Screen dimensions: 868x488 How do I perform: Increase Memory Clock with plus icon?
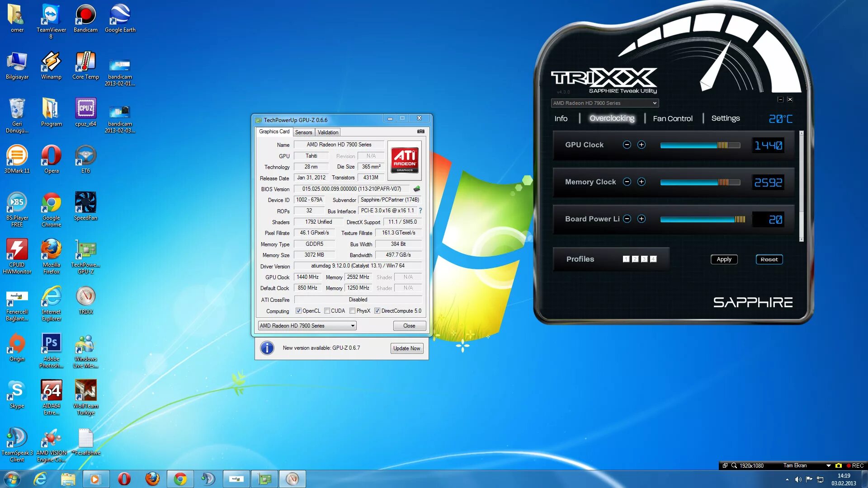[641, 182]
